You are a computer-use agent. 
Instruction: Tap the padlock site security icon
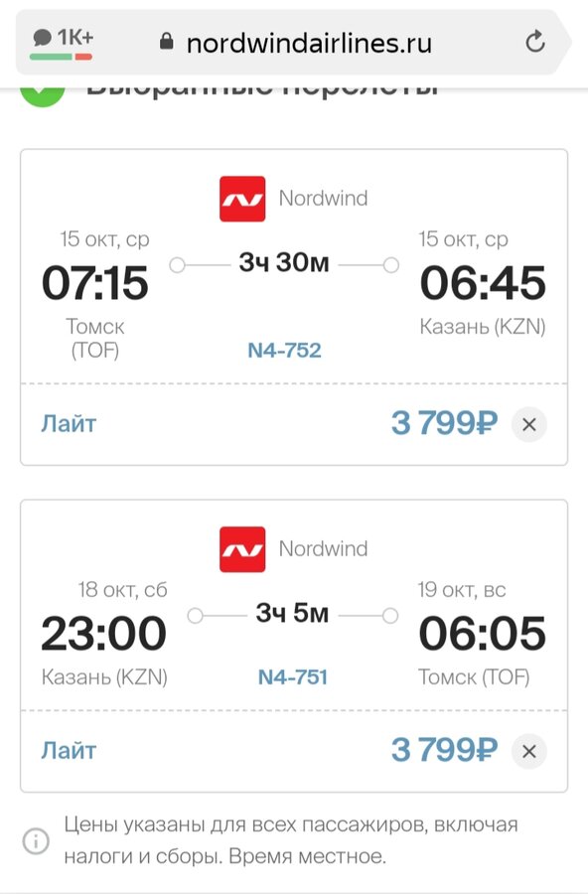[x=166, y=41]
